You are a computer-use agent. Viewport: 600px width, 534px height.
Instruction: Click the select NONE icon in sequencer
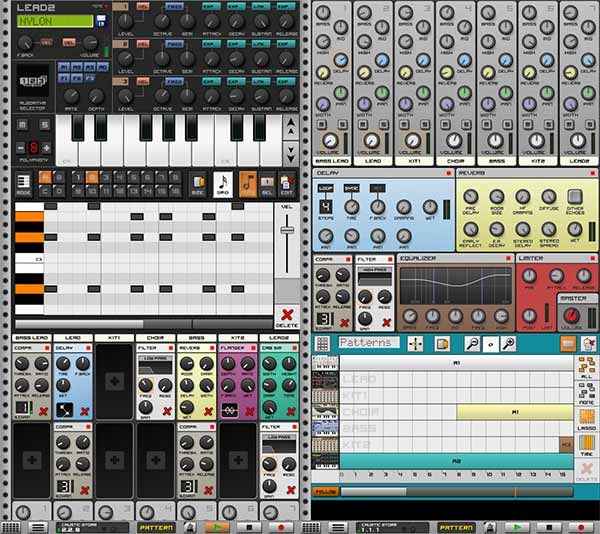586,393
